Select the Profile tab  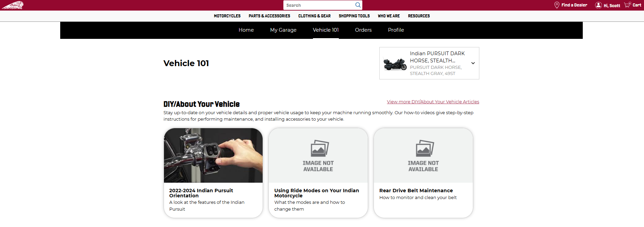396,30
